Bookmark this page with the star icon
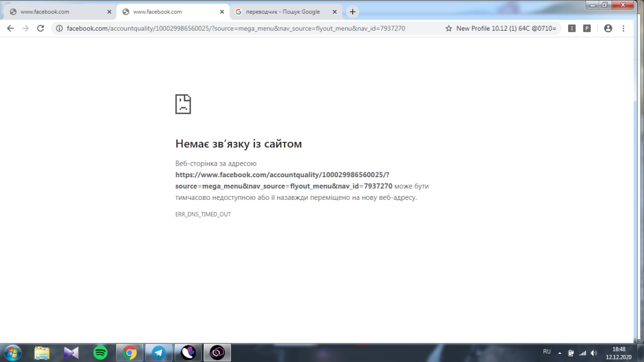The width and height of the screenshot is (644, 362). 449,29
